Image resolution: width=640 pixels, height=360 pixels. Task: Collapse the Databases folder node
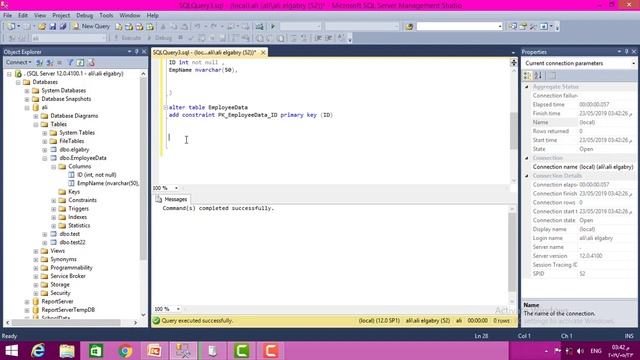(18, 82)
